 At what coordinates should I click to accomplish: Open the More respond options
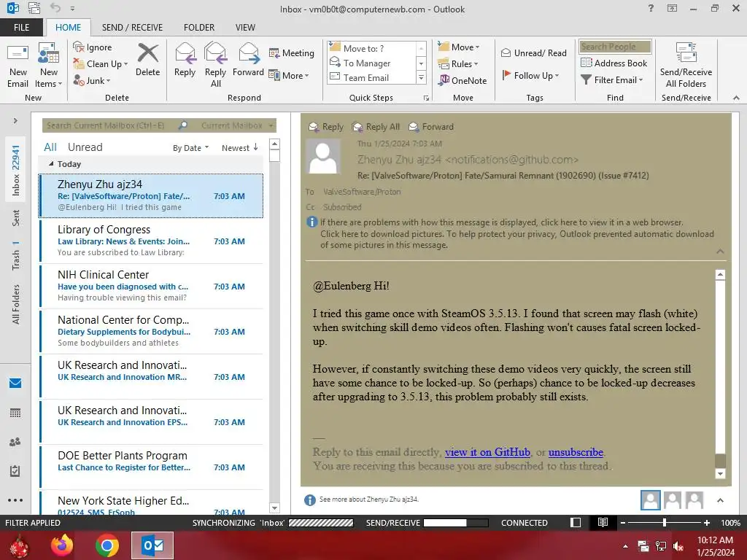click(x=289, y=75)
